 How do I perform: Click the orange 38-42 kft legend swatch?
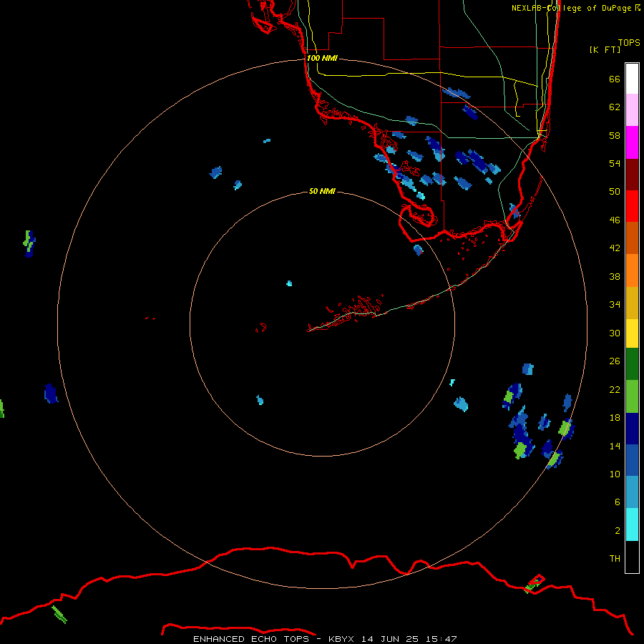(632, 270)
